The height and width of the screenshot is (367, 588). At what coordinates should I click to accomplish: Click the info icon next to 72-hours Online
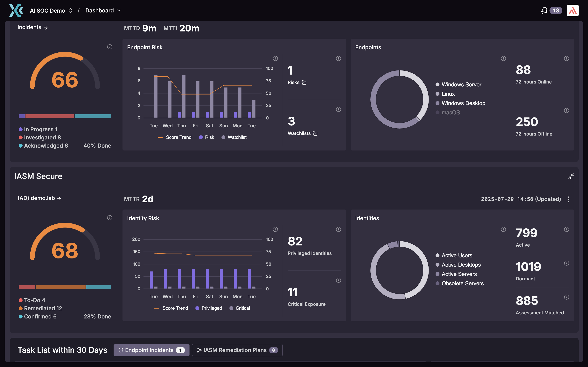[567, 58]
